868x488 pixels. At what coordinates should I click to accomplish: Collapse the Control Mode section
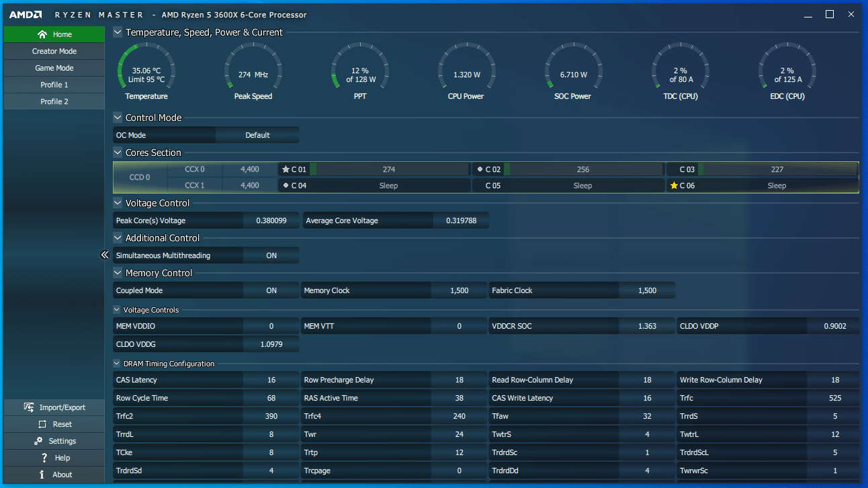pyautogui.click(x=118, y=118)
